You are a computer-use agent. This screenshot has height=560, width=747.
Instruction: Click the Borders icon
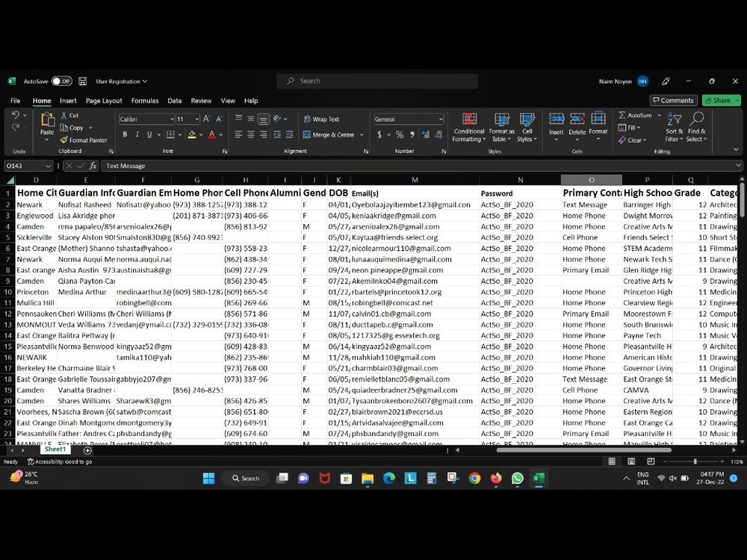click(x=170, y=134)
